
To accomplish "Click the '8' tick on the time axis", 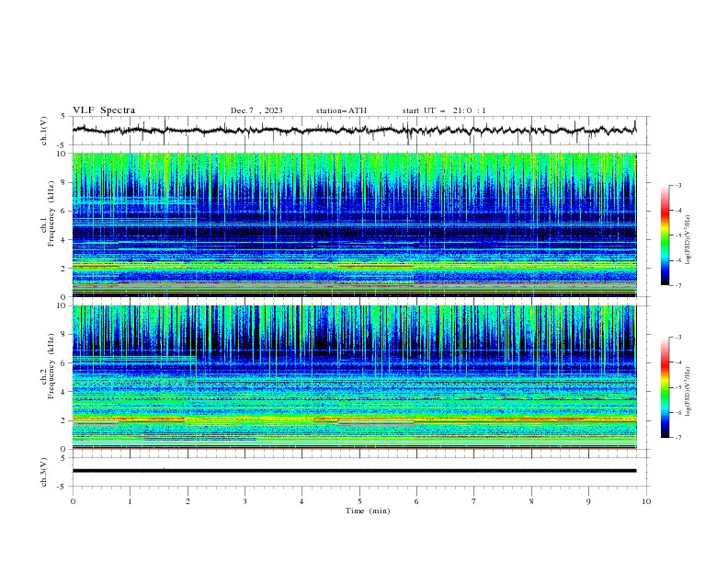I will point(531,501).
